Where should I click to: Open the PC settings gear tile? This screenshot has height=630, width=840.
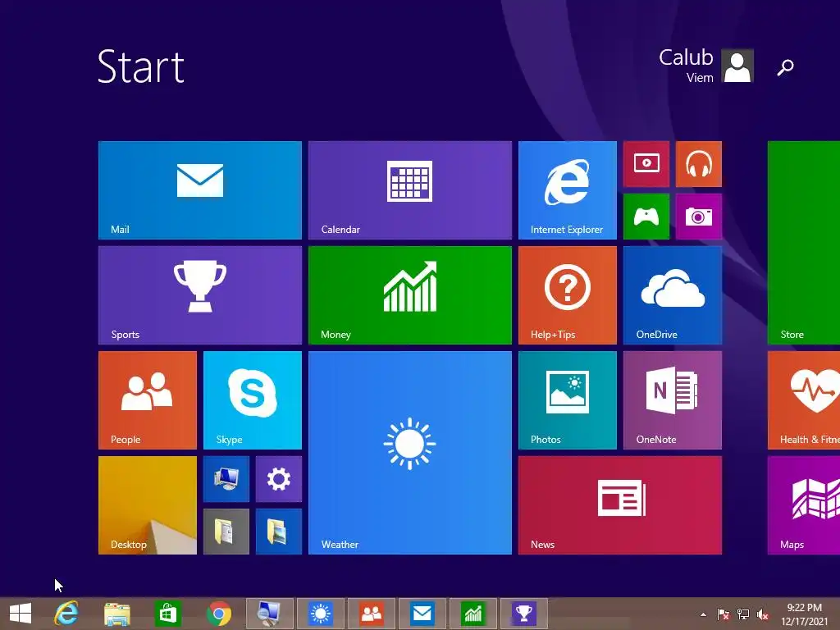click(x=279, y=479)
